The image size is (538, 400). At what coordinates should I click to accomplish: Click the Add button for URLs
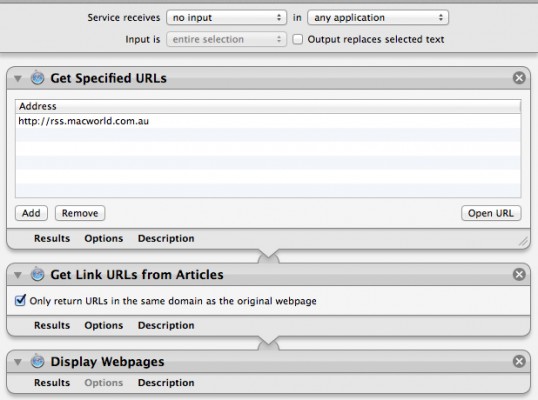tap(31, 213)
